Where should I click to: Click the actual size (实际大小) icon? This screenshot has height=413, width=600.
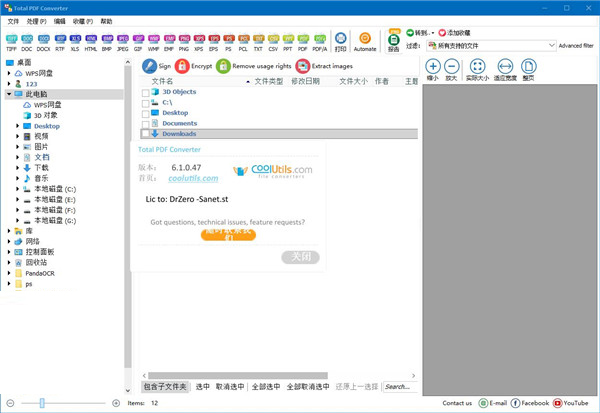click(x=477, y=69)
